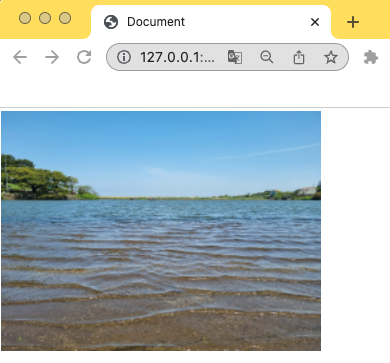Image resolution: width=390 pixels, height=363 pixels.
Task: Reload the page
Action: [84, 57]
